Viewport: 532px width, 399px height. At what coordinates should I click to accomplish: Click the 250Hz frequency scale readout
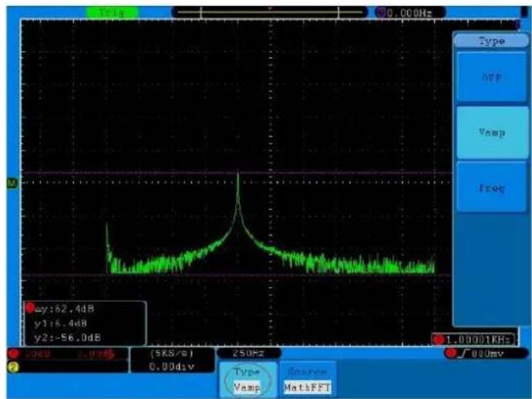[249, 353]
